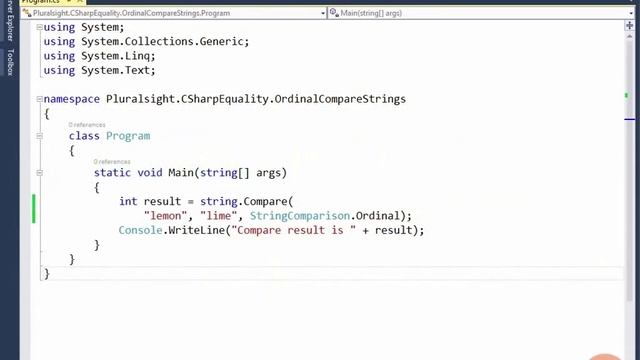Place the cursor in the "lemon" string literal
Image resolution: width=640 pixels, height=360 pixels.
(165, 216)
